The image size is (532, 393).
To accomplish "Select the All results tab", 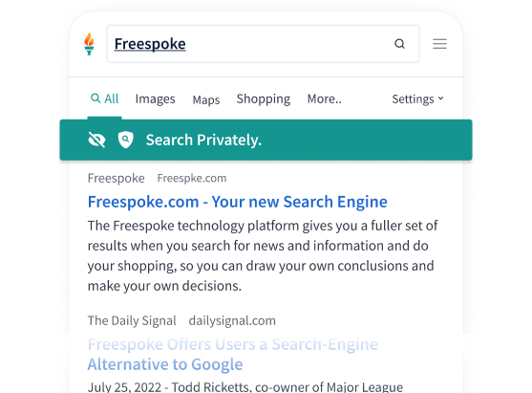I will coord(104,98).
